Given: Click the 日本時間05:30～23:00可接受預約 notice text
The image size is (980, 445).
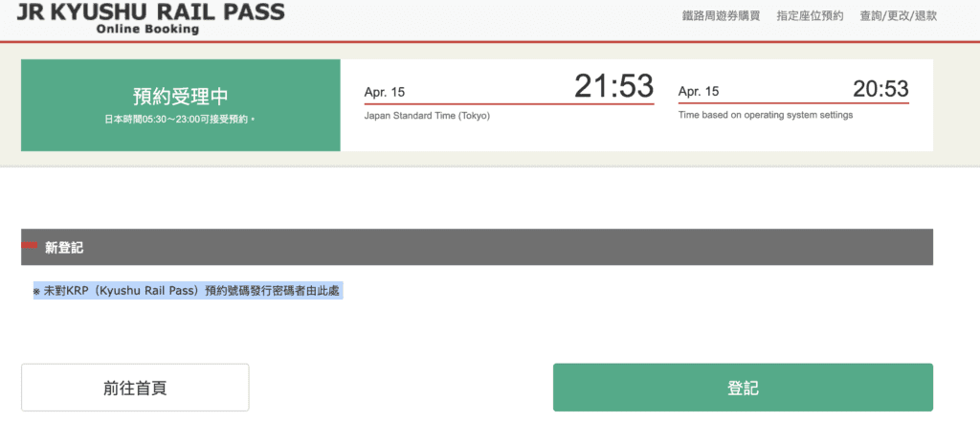Looking at the screenshot, I should click(180, 121).
